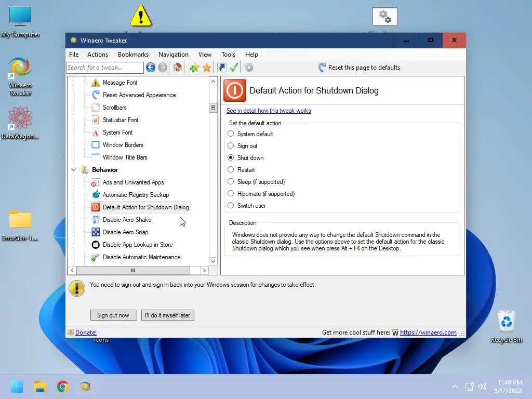Viewport: 532px width, 399px height.
Task: Open File Explorer from the taskbar
Action: point(39,387)
